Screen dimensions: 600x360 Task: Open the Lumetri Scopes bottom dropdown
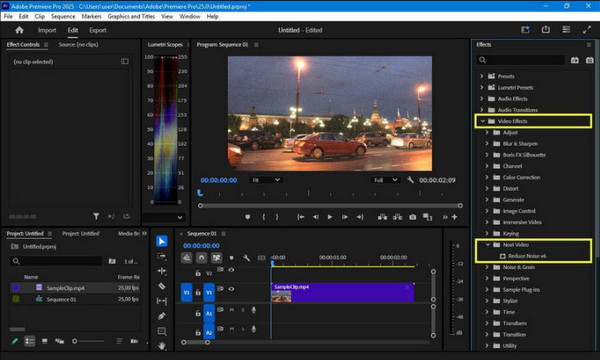(164, 217)
